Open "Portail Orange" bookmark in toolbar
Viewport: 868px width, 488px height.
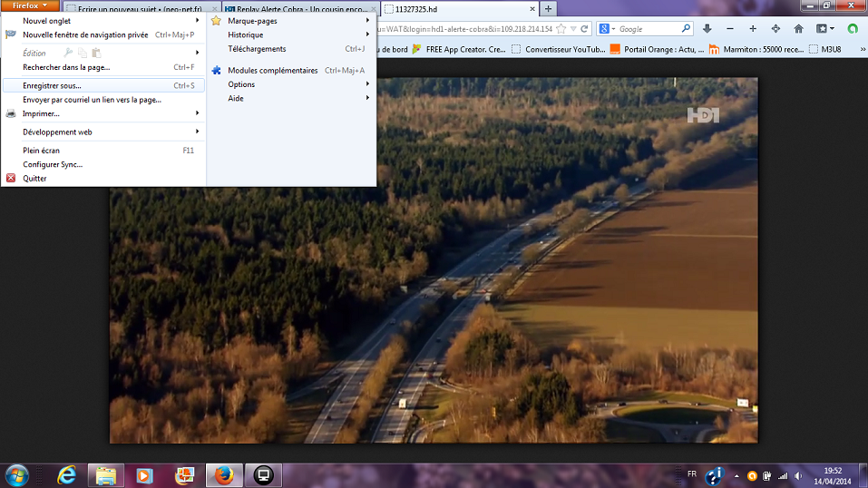[x=657, y=50]
